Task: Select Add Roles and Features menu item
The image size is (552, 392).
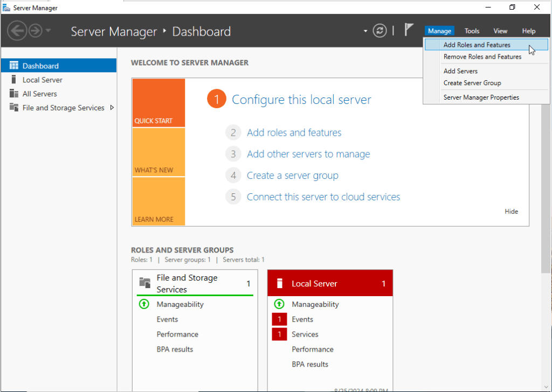Action: (x=477, y=45)
